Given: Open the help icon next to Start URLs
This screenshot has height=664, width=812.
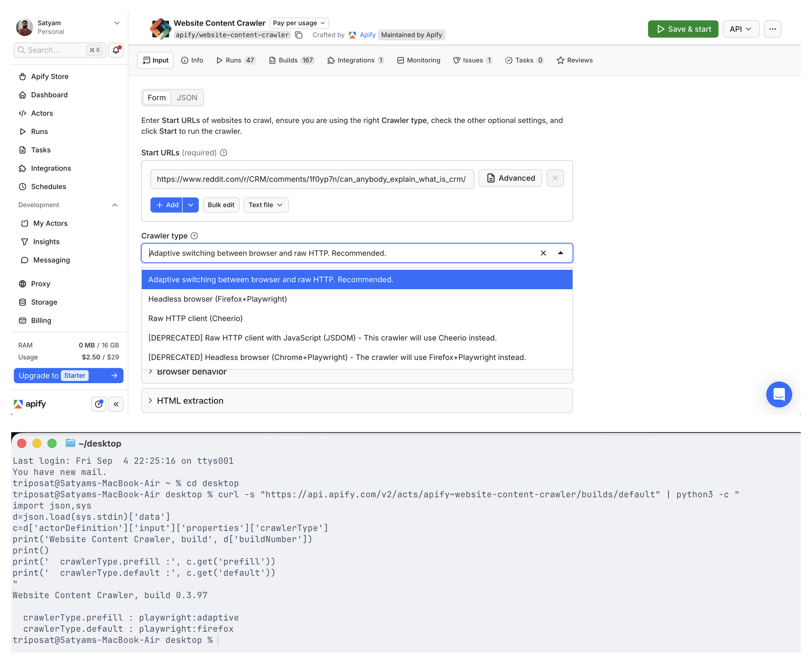Looking at the screenshot, I should 224,153.
